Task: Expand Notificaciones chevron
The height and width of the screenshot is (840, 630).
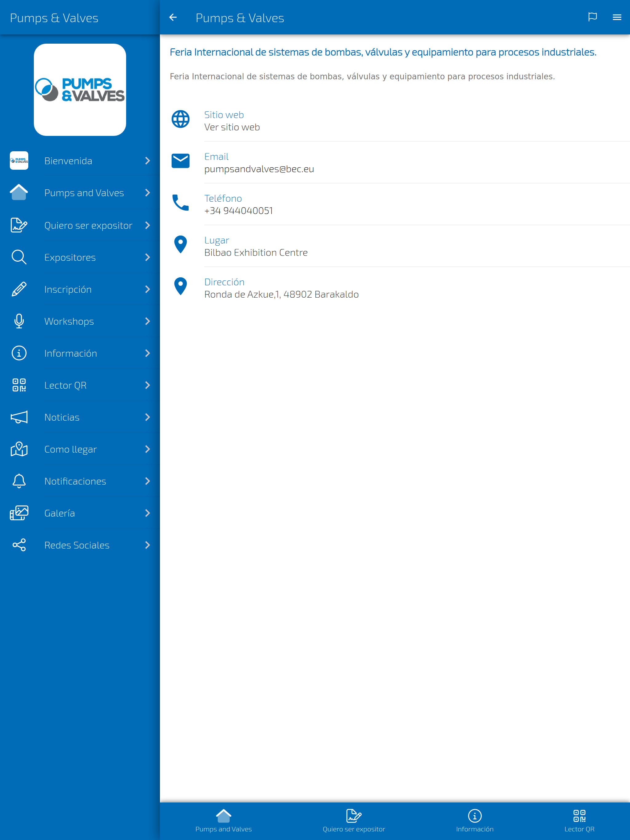Action: 147,481
